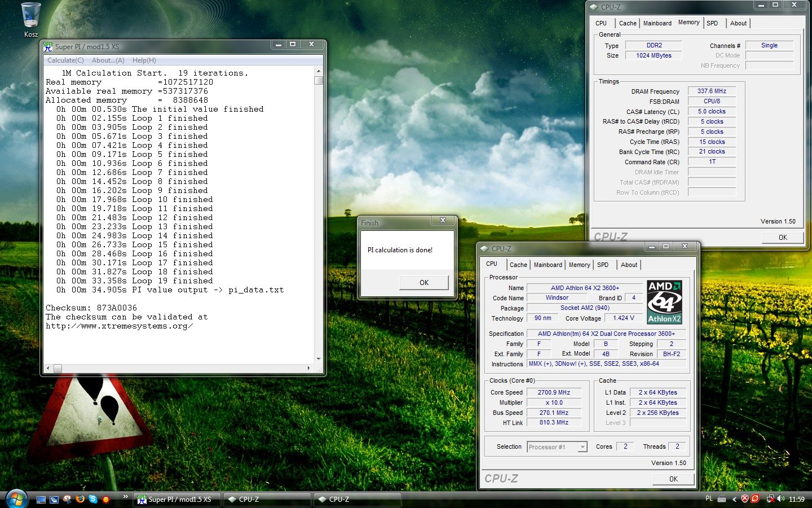This screenshot has height=508, width=812.
Task: Click the AMD Athlon X2 logo
Action: pyautogui.click(x=664, y=302)
